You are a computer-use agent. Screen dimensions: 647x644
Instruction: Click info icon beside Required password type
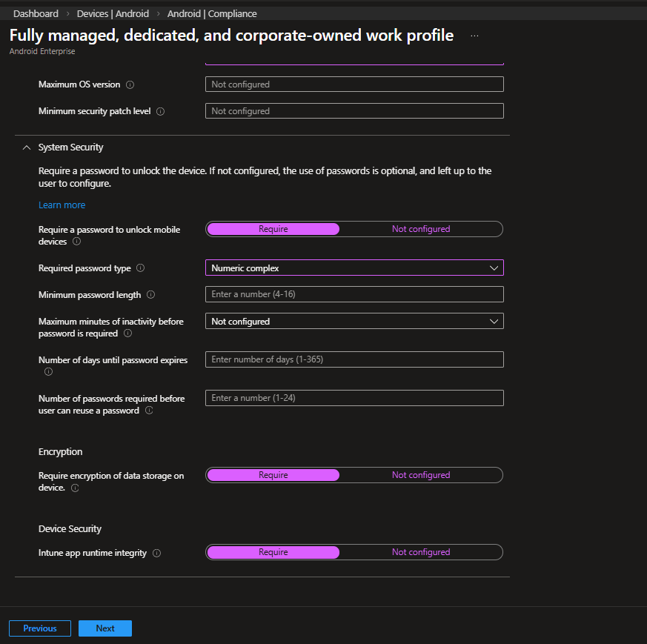(141, 268)
